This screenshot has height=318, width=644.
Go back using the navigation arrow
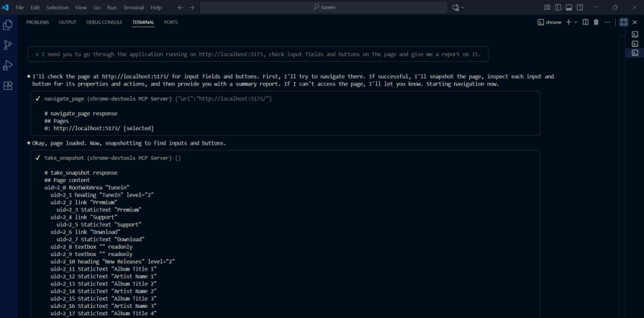pyautogui.click(x=180, y=7)
